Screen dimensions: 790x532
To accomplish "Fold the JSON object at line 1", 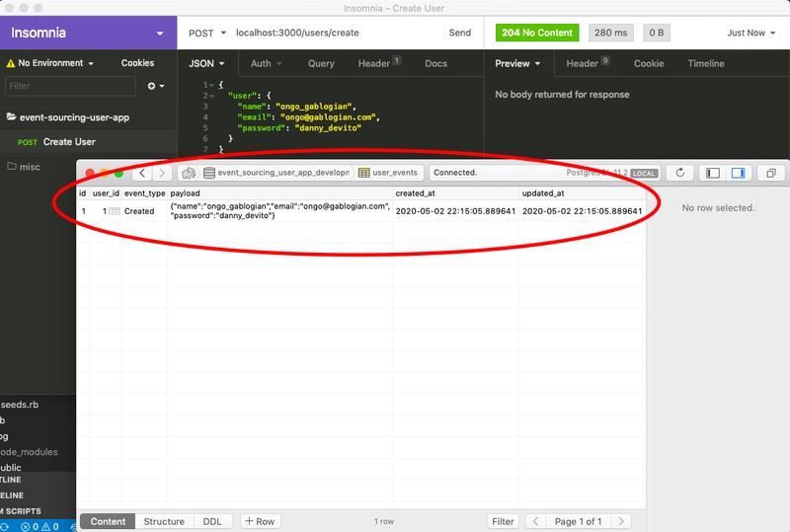I will [212, 85].
